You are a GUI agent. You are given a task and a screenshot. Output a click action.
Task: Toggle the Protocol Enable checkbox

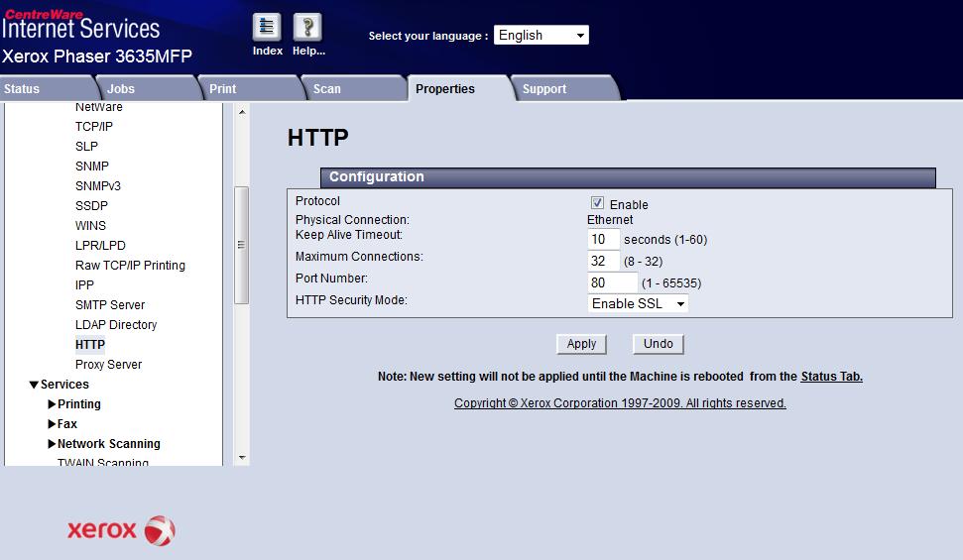(597, 203)
